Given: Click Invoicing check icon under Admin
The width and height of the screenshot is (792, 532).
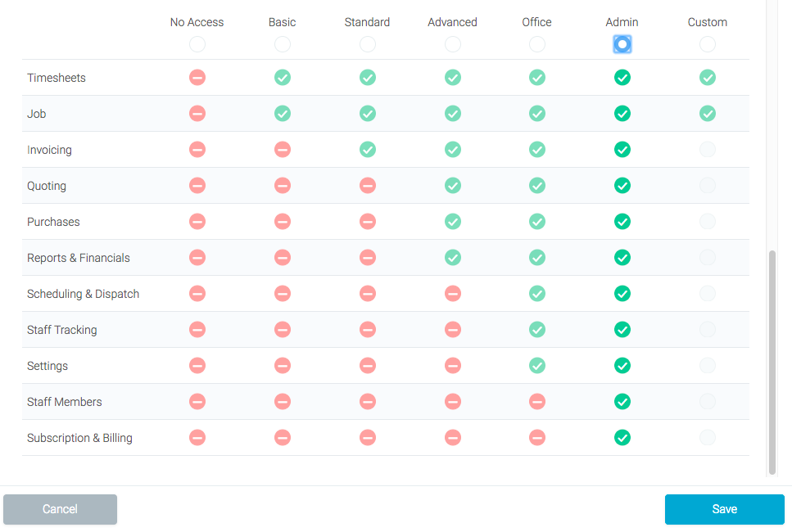Looking at the screenshot, I should click(x=622, y=150).
